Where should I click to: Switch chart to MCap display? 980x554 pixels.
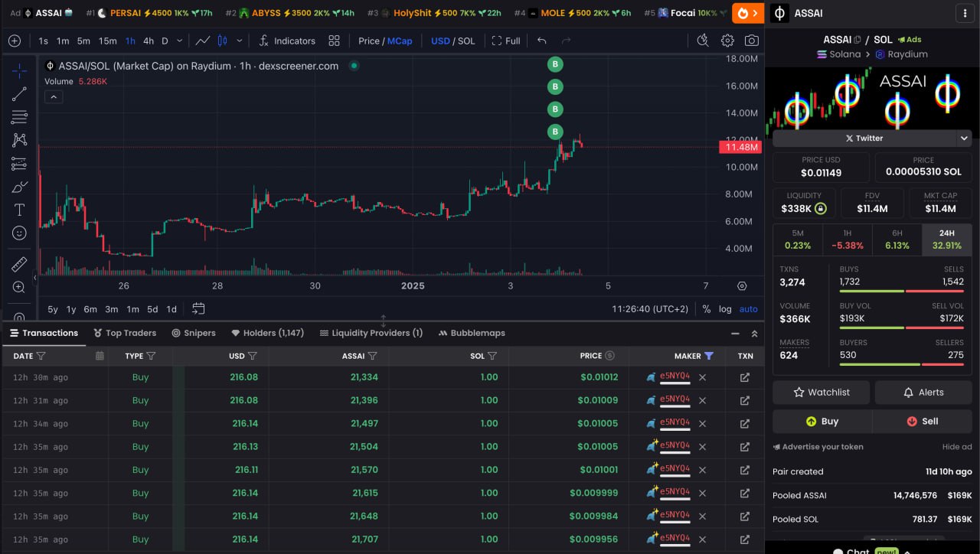tap(400, 41)
